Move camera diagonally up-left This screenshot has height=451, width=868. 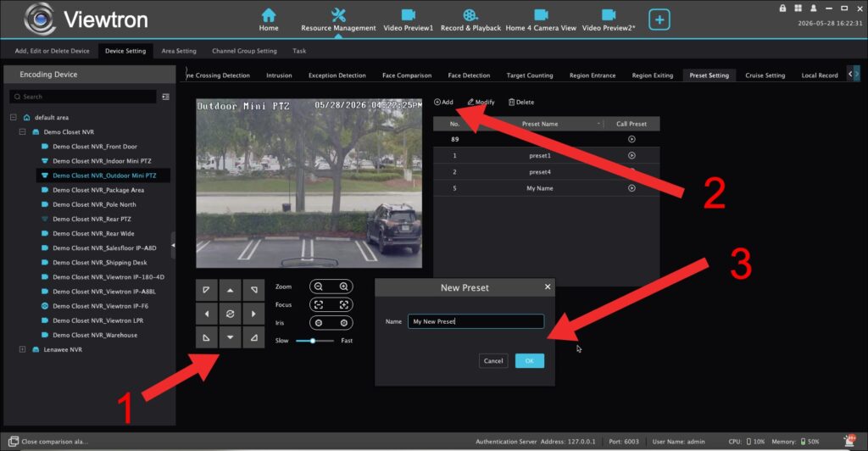[x=207, y=290]
